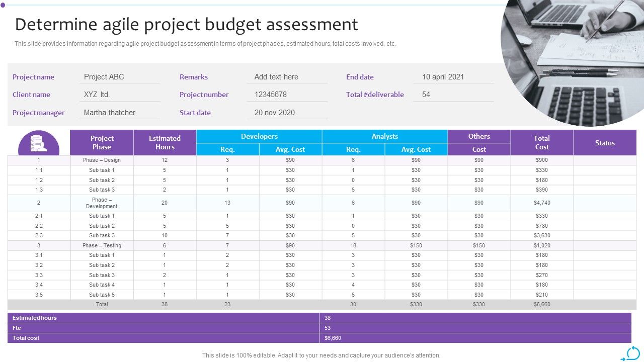Screen dimensions: 644x362
Task: Click the Client name value 'XYZ ltd.'
Action: point(97,95)
